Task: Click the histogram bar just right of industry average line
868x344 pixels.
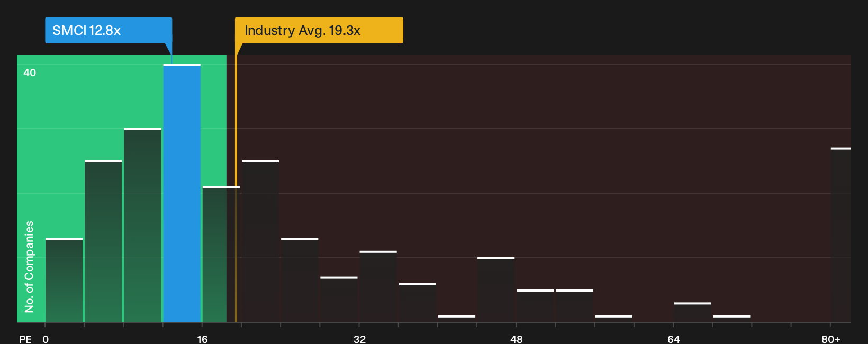Action: tap(260, 241)
